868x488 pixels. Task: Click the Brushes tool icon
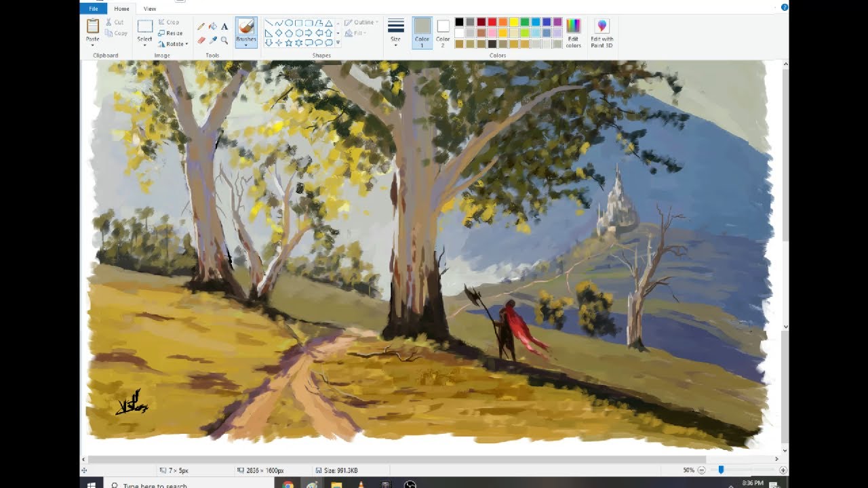(x=246, y=26)
